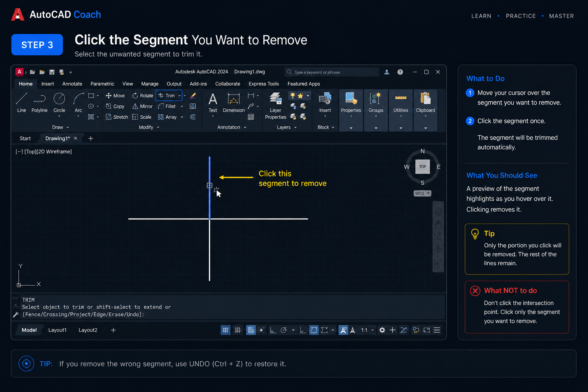This screenshot has width=588, height=392.
Task: Expand the Modify panel
Action: [149, 127]
